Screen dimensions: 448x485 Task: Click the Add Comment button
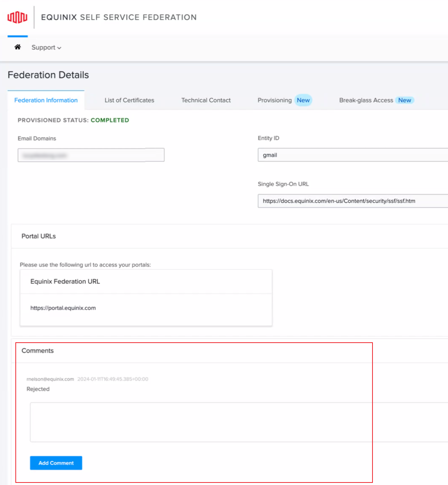tap(56, 463)
